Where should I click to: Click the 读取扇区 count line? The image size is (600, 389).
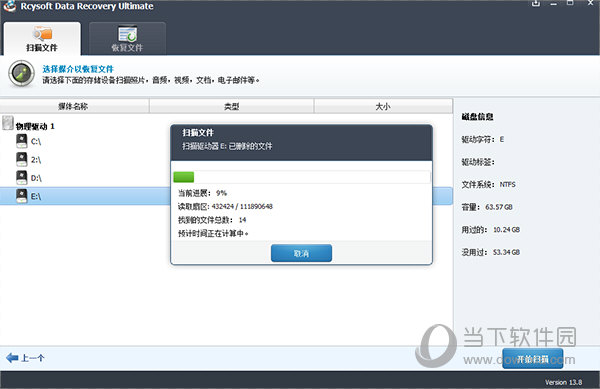[225, 207]
